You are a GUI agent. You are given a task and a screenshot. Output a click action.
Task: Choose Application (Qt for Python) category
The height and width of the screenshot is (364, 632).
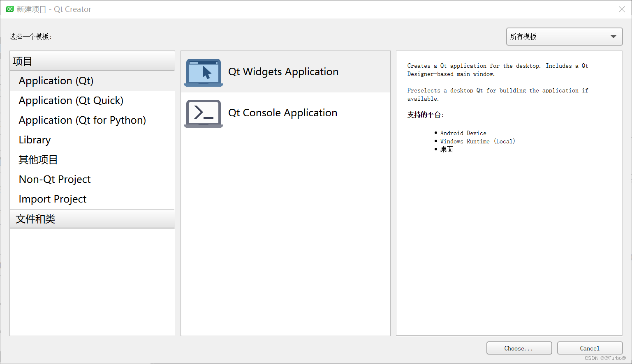click(92, 120)
